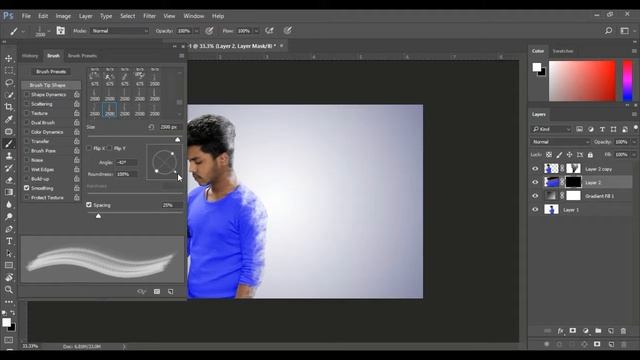The width and height of the screenshot is (640, 360).
Task: Hide Layer 2 copy with eye icon
Action: pyautogui.click(x=535, y=169)
